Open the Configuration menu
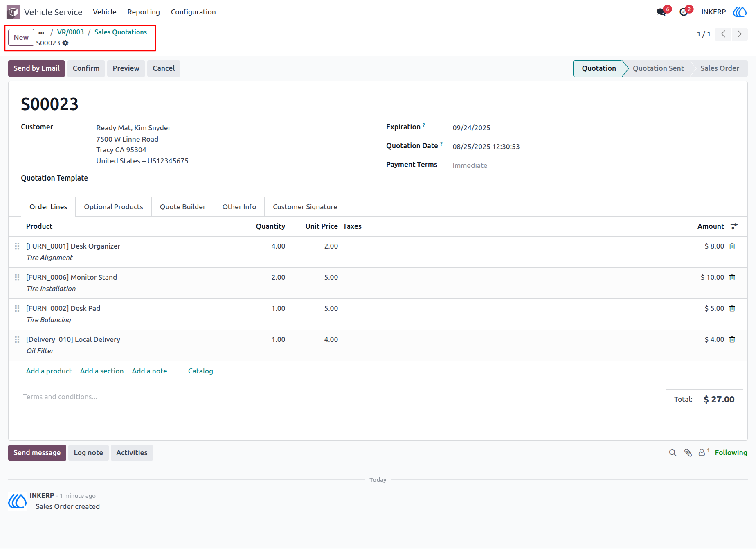The width and height of the screenshot is (756, 549). click(193, 12)
